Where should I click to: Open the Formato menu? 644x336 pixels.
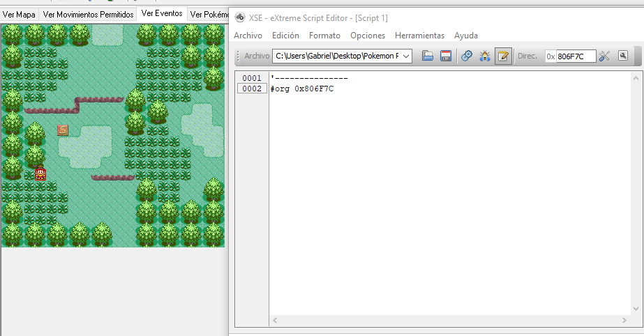tap(324, 35)
